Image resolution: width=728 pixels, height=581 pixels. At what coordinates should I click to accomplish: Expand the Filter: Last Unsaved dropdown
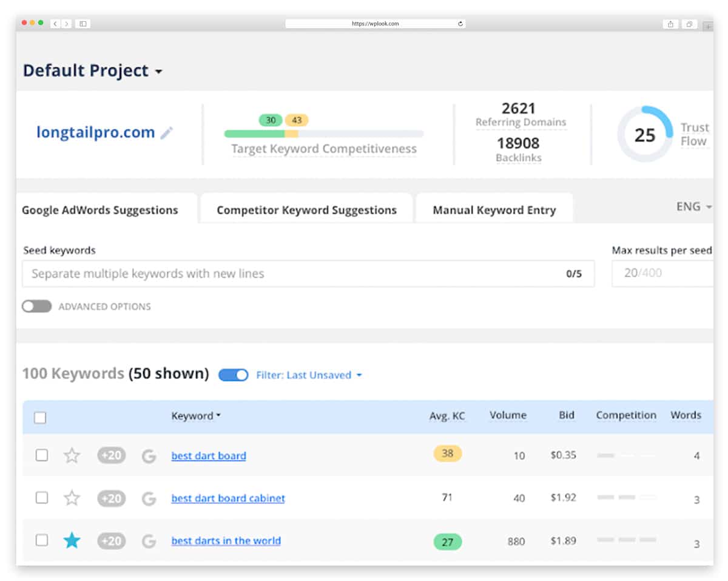pyautogui.click(x=309, y=375)
